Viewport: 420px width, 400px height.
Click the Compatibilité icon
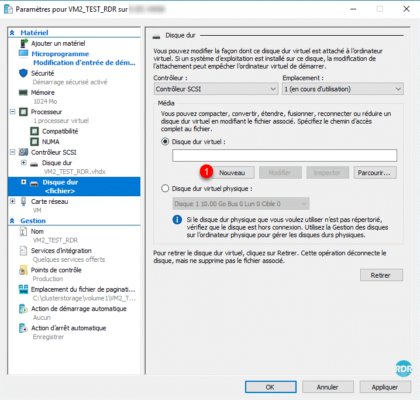click(34, 131)
